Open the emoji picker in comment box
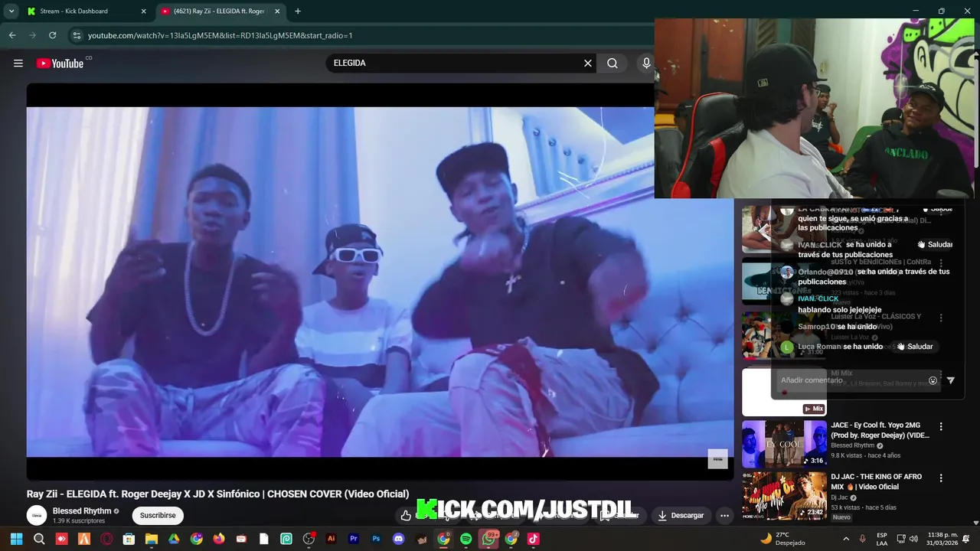Image resolution: width=980 pixels, height=551 pixels. click(x=933, y=380)
